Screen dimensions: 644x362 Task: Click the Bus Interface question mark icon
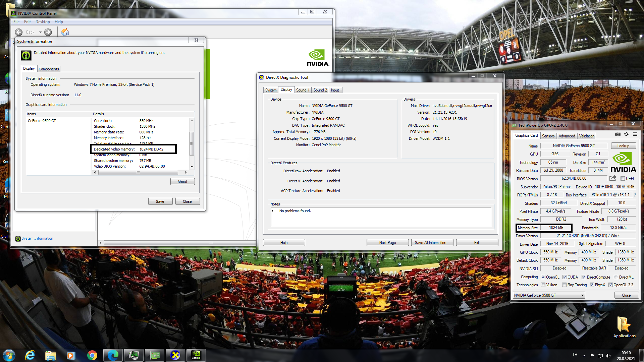pyautogui.click(x=635, y=195)
